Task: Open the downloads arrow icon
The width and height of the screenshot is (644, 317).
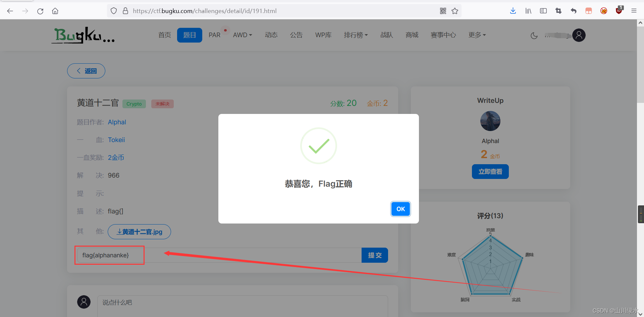Action: 513,11
